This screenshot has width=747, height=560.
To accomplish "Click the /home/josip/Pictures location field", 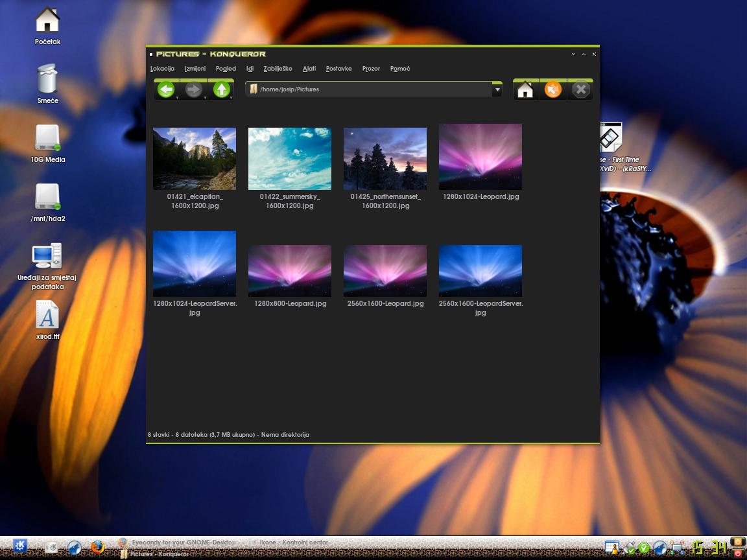I will (369, 89).
